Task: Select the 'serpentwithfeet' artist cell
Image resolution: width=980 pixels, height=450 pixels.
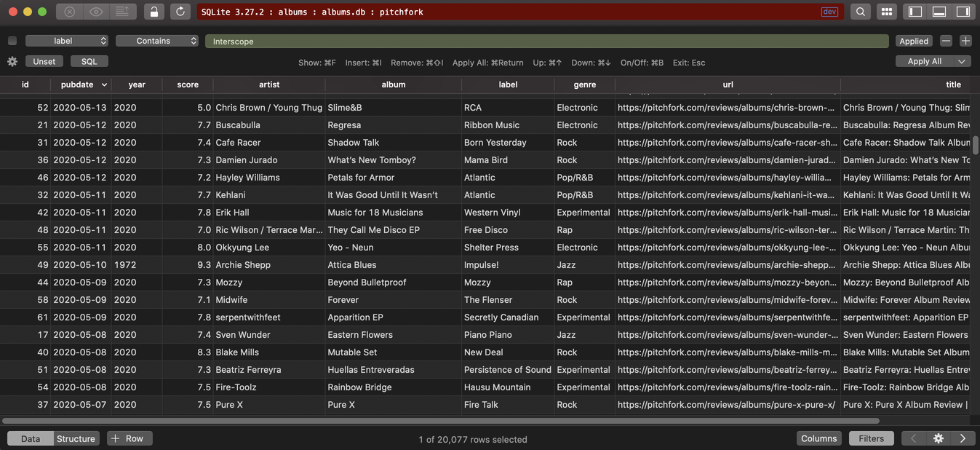Action: (269, 317)
